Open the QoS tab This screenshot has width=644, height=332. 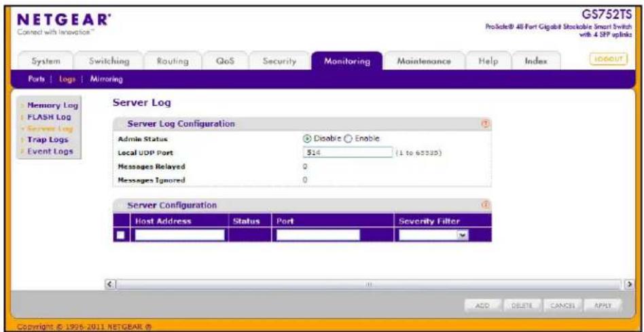225,61
